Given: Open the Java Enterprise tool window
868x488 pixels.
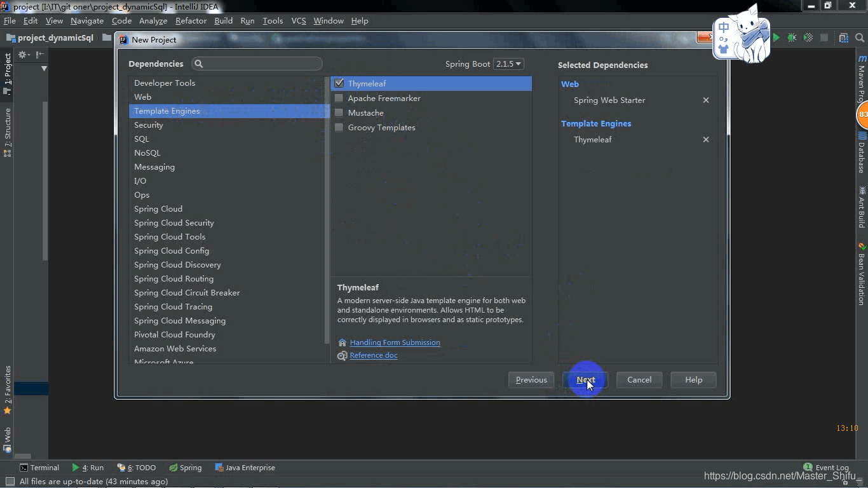Looking at the screenshot, I should 245,468.
